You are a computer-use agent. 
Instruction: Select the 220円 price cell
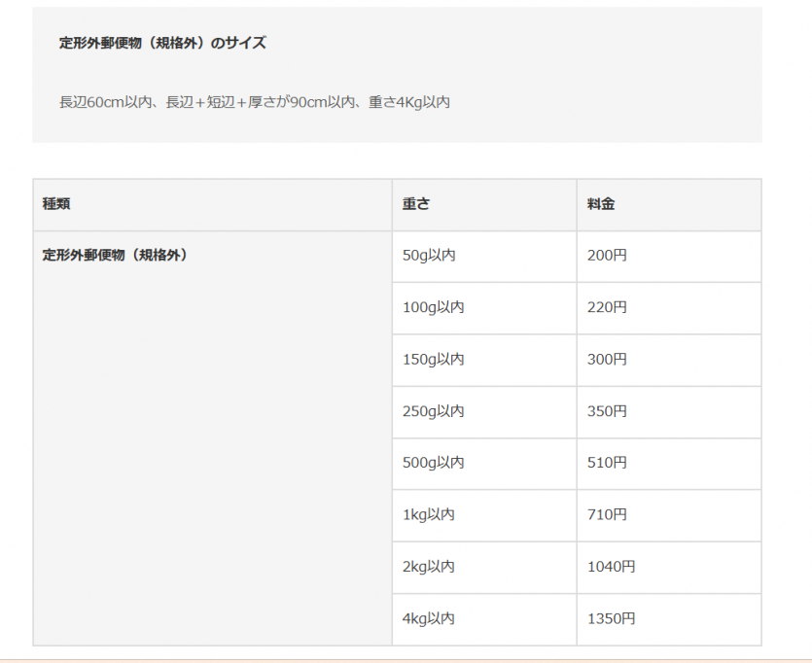point(607,307)
